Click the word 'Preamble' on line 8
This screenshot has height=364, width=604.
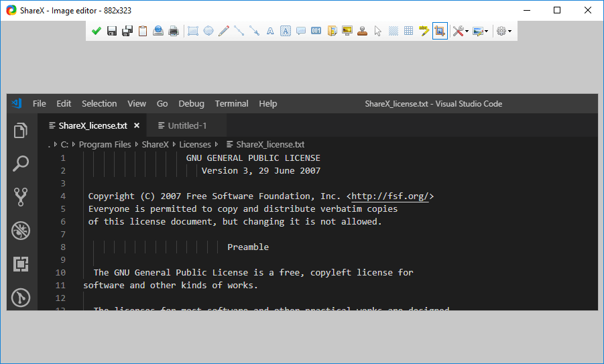click(248, 247)
